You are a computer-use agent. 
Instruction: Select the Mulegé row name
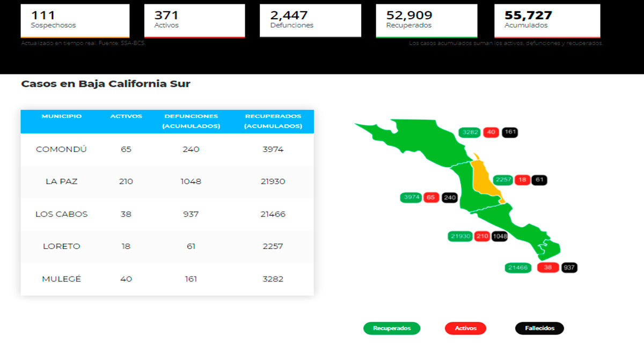pyautogui.click(x=61, y=279)
